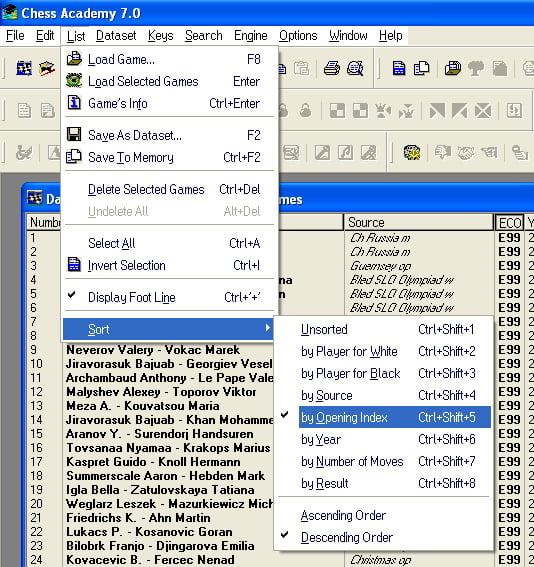Select game row Kasprет Guido - Knoll Hermann
Screen dimensions: 534x567
pyautogui.click(x=153, y=462)
